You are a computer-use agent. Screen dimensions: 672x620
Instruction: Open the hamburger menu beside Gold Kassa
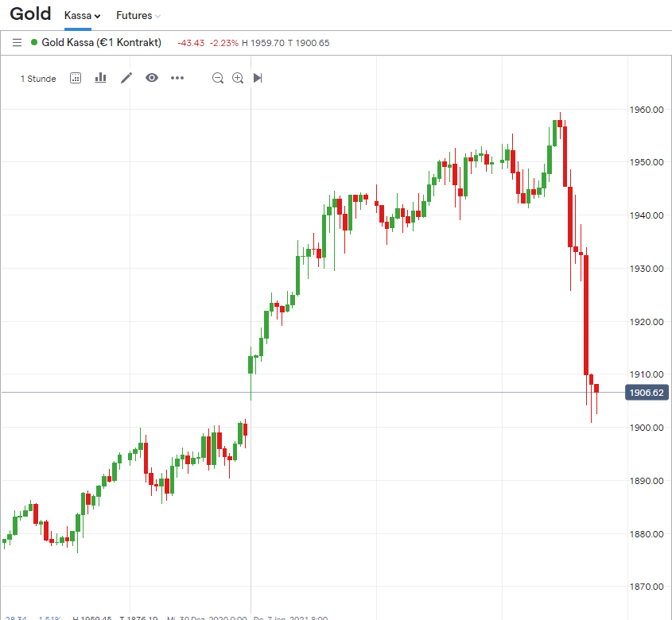coord(17,42)
